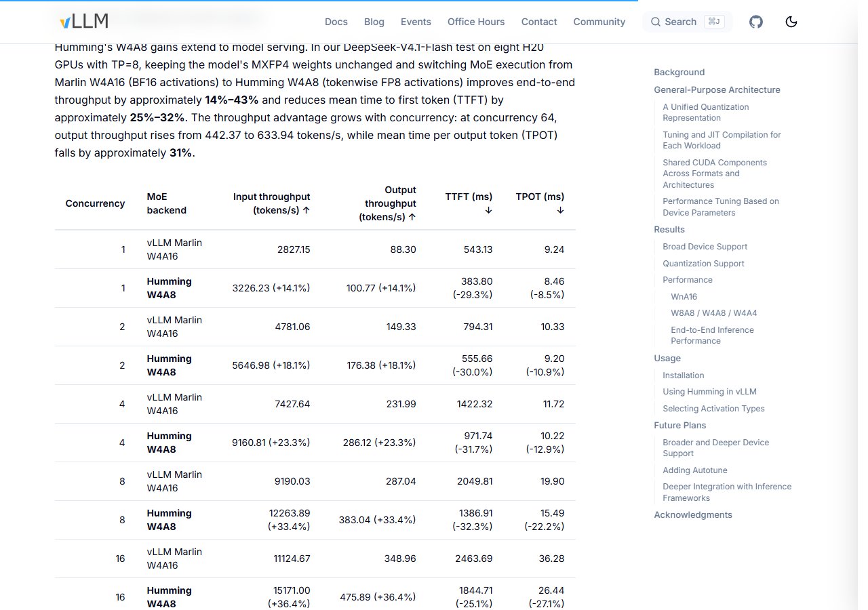Go to Performance in table of contents
The image size is (868, 610).
pyautogui.click(x=688, y=280)
